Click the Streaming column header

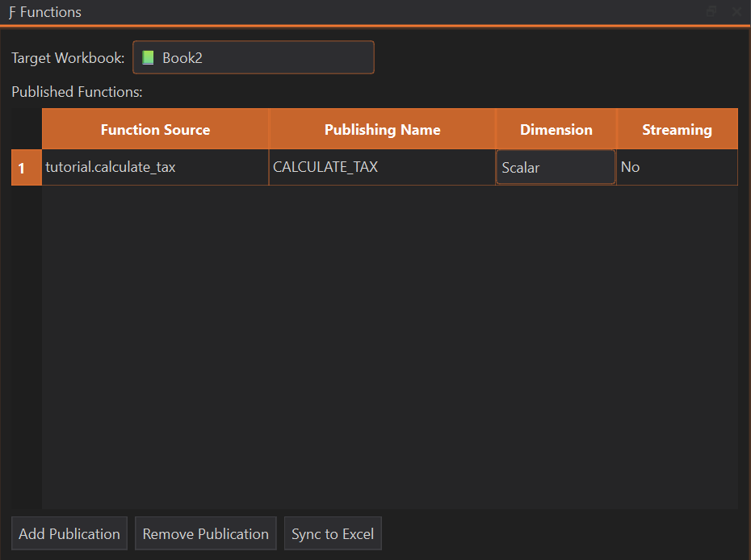click(677, 130)
